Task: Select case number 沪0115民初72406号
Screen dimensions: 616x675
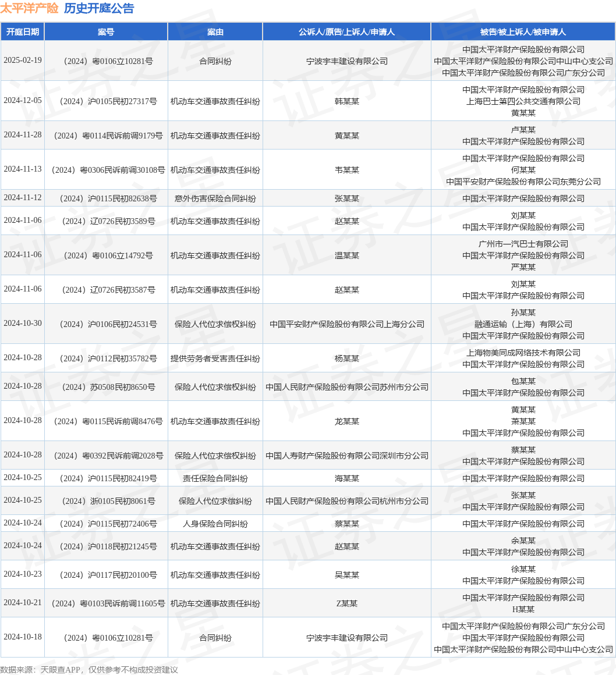Action: pos(122,524)
